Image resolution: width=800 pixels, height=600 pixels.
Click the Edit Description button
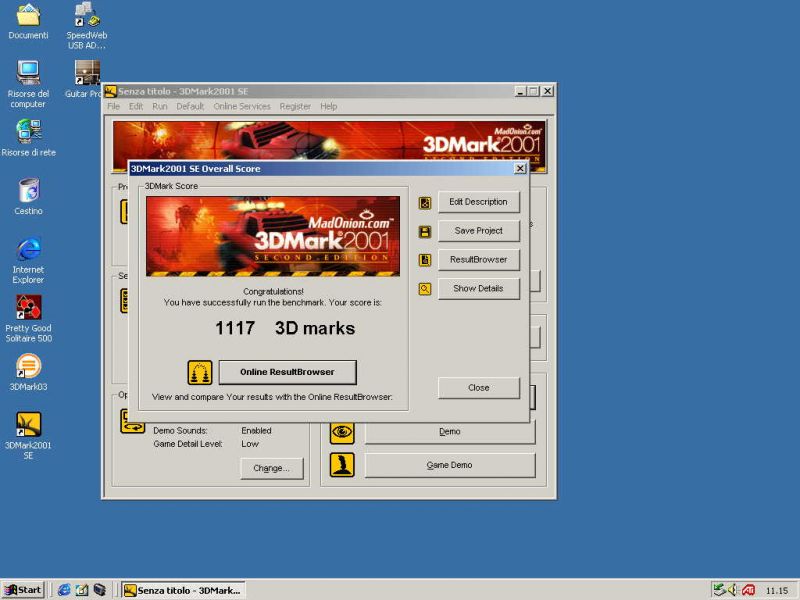479,202
